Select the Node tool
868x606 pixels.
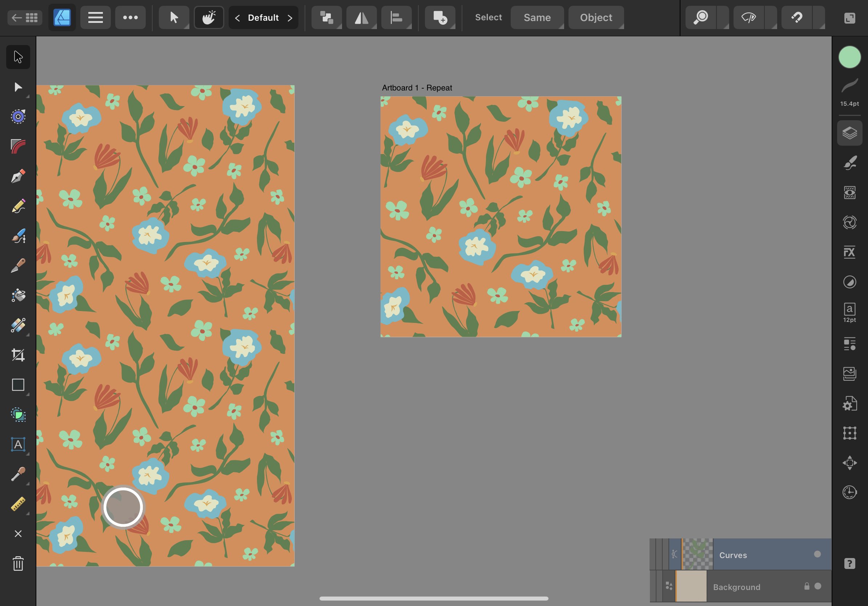[18, 87]
